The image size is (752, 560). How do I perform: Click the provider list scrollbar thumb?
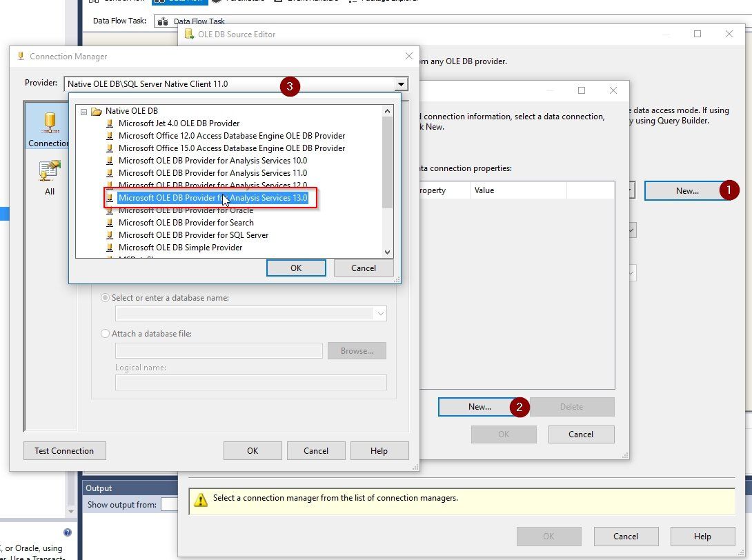coord(388,162)
